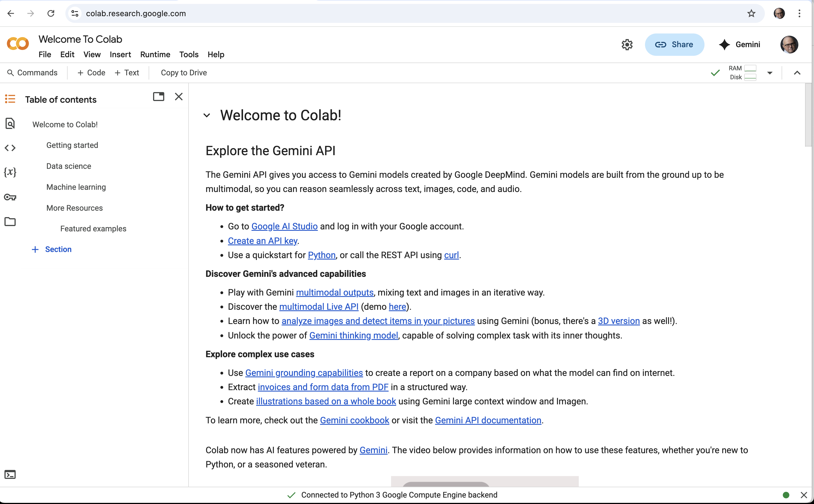Click the RAM usage indicator bar
814x504 pixels.
pyautogui.click(x=750, y=68)
